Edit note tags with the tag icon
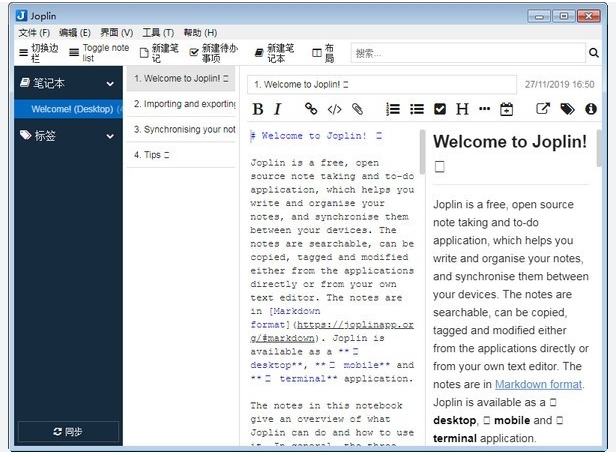Screen dimensions: 616x457 tap(567, 109)
